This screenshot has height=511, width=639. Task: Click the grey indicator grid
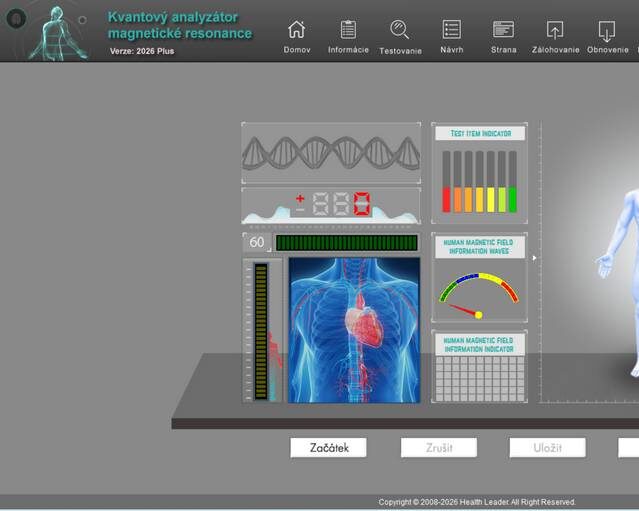(x=480, y=379)
